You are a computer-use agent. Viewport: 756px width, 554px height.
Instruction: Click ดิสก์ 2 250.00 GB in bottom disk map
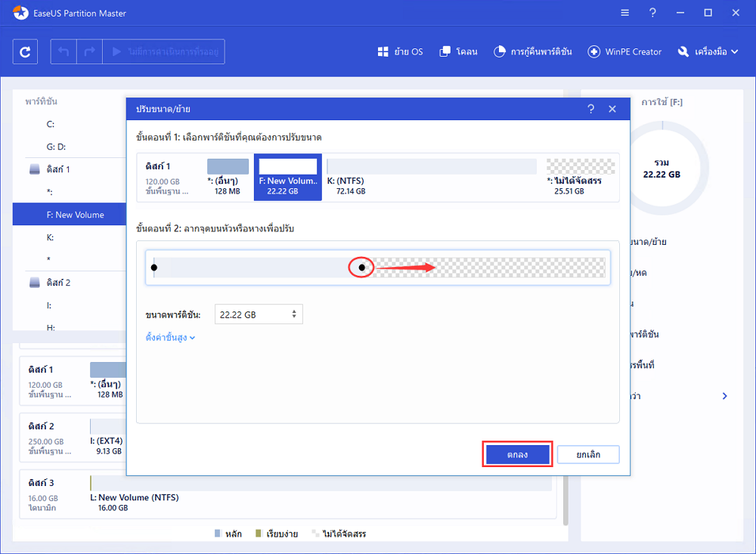pyautogui.click(x=50, y=438)
